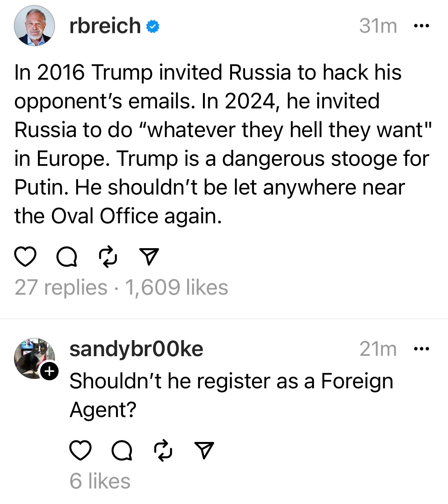View the 27 replies count
Viewport: 448px width, 504px height.
coord(61,287)
